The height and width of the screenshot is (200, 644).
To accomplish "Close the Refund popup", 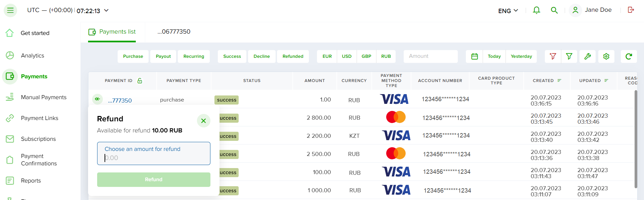I will tap(203, 121).
